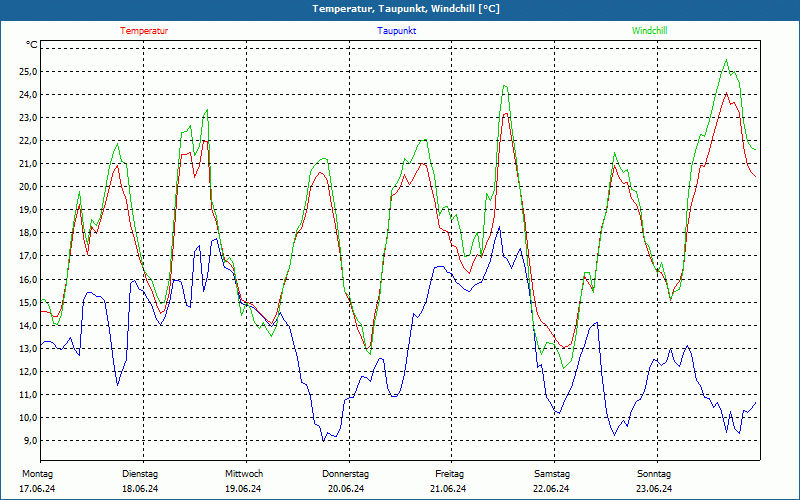Click the 17,0 y-axis value
The image size is (800, 500).
coord(28,256)
